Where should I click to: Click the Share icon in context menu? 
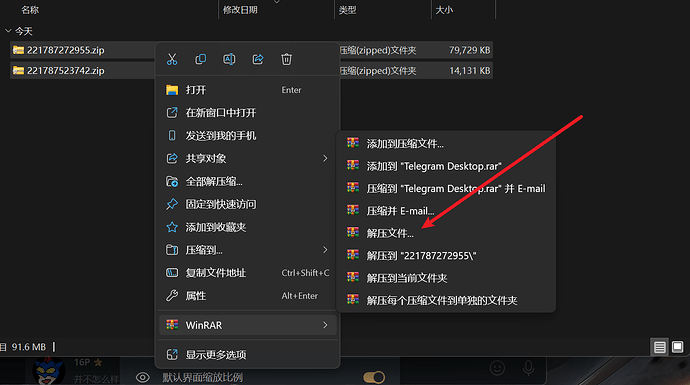point(258,59)
